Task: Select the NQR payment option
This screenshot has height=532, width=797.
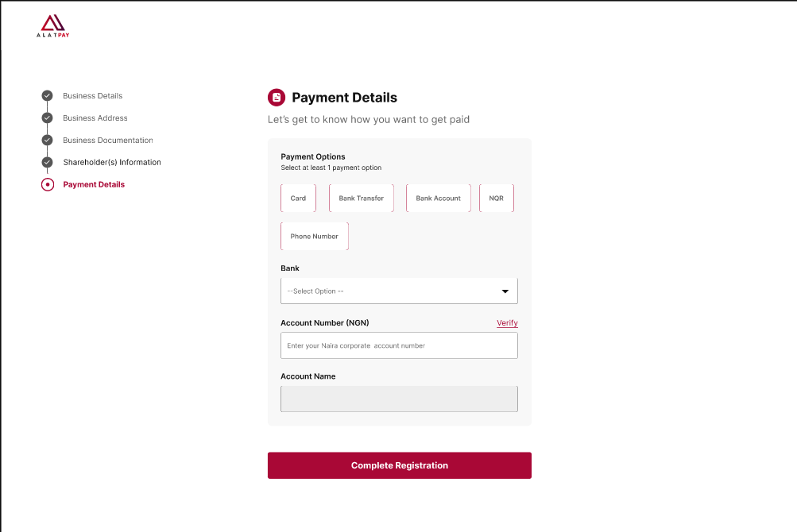Action: coord(497,199)
